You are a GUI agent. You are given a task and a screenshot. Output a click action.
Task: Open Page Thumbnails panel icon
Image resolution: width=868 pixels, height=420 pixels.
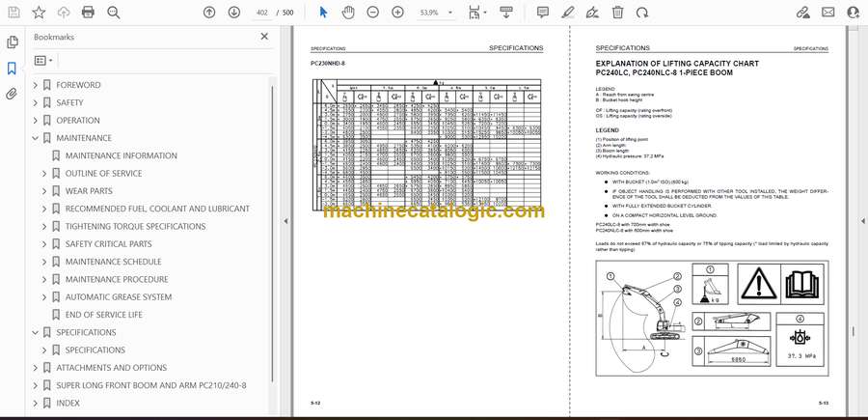click(12, 42)
